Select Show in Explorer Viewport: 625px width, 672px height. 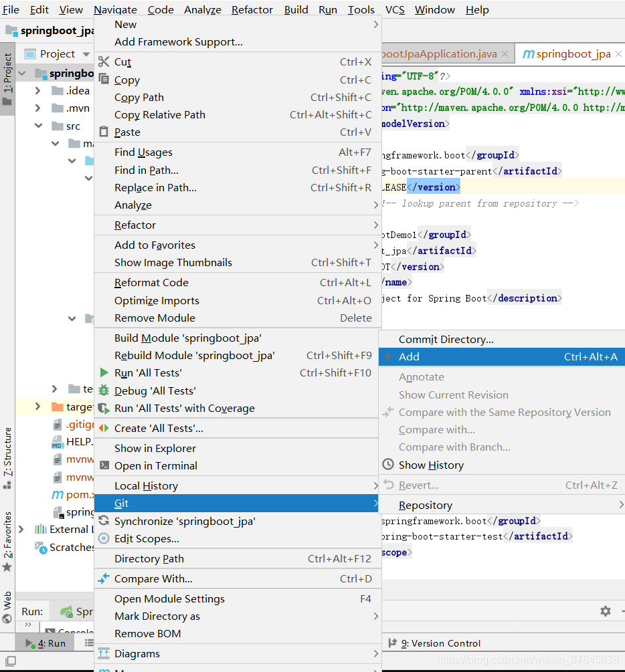pos(238,448)
